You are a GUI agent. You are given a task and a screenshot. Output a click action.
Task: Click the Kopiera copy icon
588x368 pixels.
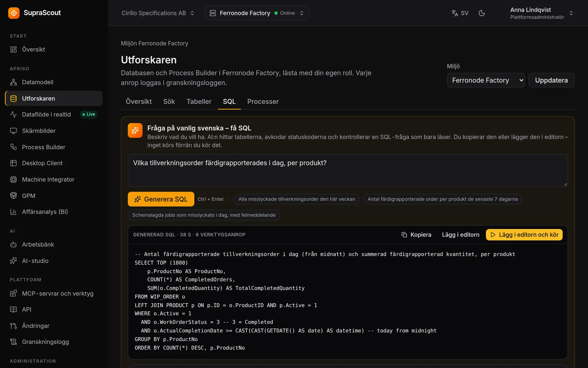pos(404,235)
